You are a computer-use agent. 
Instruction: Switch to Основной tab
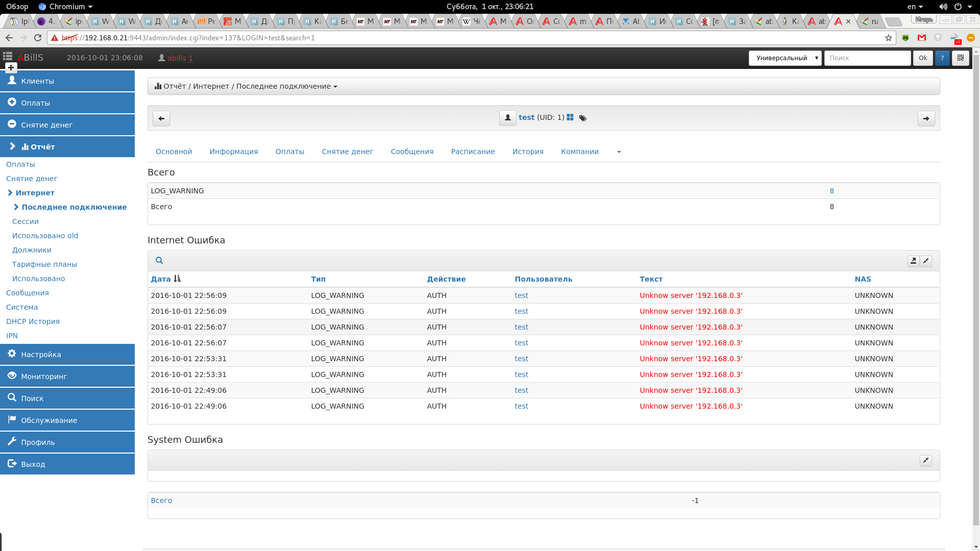coord(174,152)
